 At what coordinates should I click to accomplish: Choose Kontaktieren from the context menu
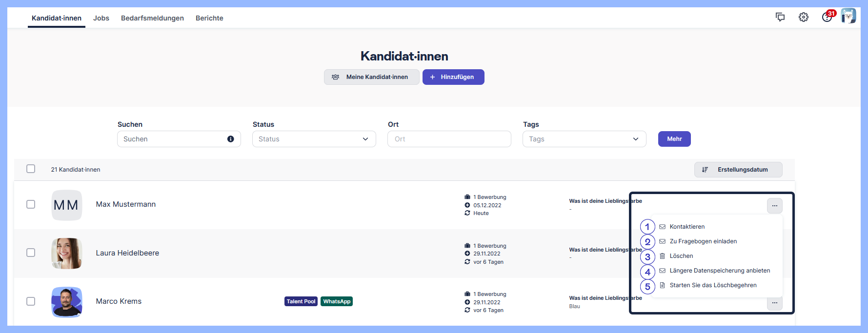pos(687,227)
